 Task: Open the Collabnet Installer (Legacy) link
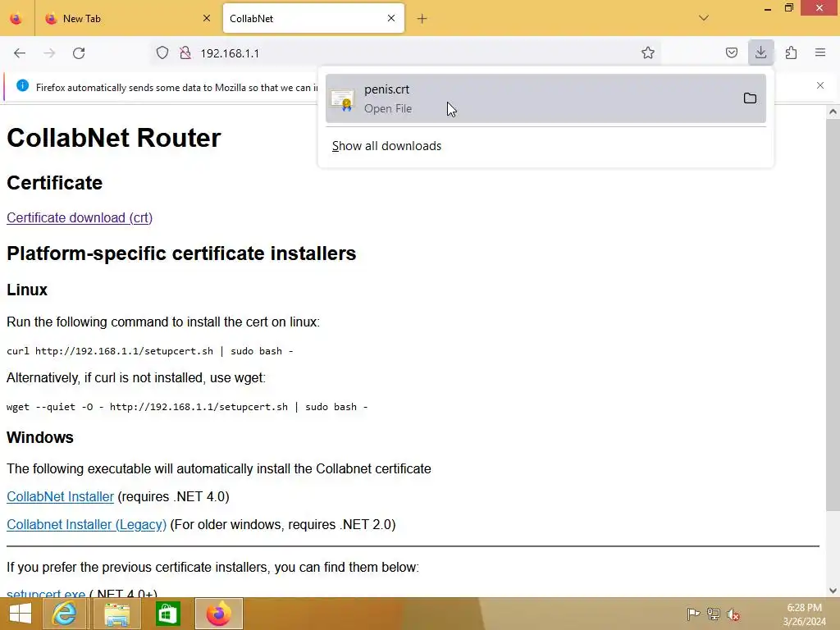(x=86, y=524)
